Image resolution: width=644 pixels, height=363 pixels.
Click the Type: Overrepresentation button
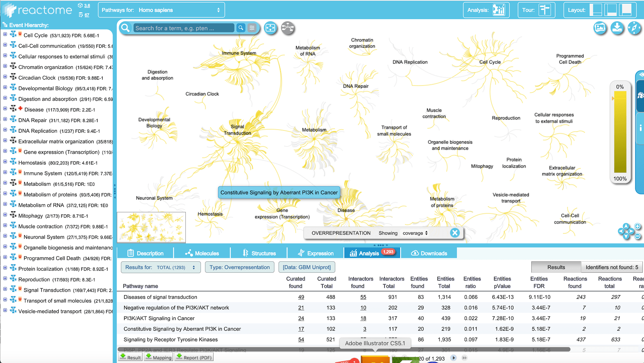240,267
